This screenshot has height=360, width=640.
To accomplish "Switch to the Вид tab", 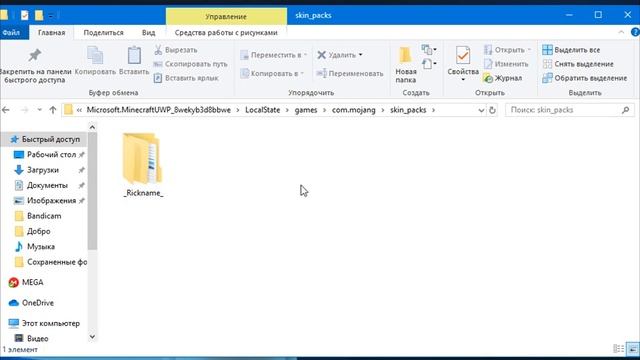I will tap(148, 33).
